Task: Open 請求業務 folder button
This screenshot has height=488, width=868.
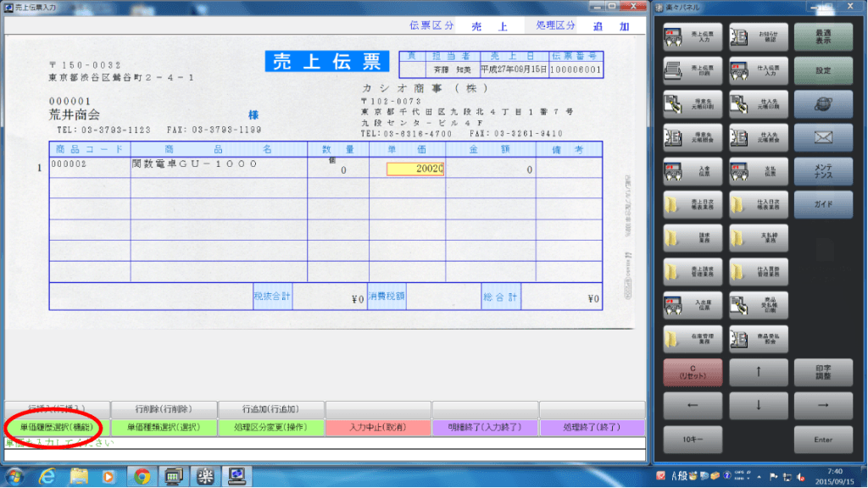Action: pos(693,238)
